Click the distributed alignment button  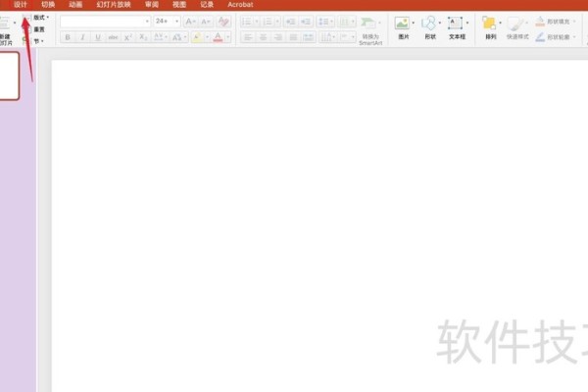pos(309,37)
